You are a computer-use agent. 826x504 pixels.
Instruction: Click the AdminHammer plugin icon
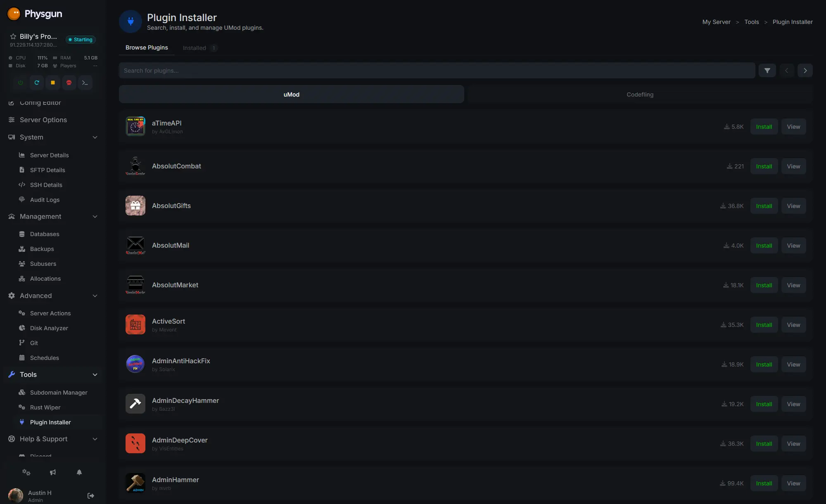(x=135, y=483)
